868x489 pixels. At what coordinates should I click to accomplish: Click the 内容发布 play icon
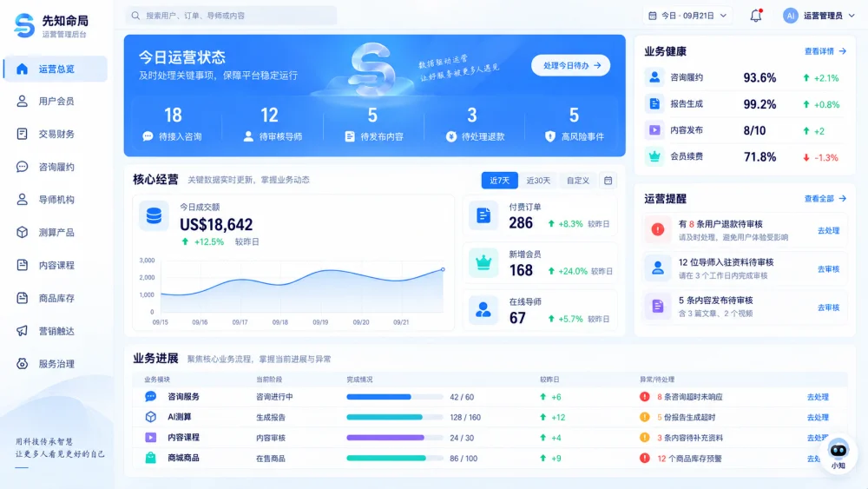point(654,130)
